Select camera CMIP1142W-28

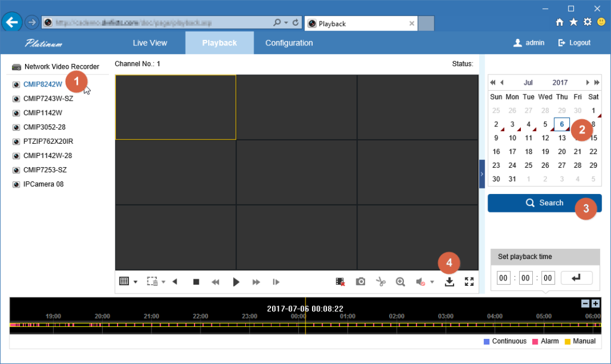click(48, 156)
